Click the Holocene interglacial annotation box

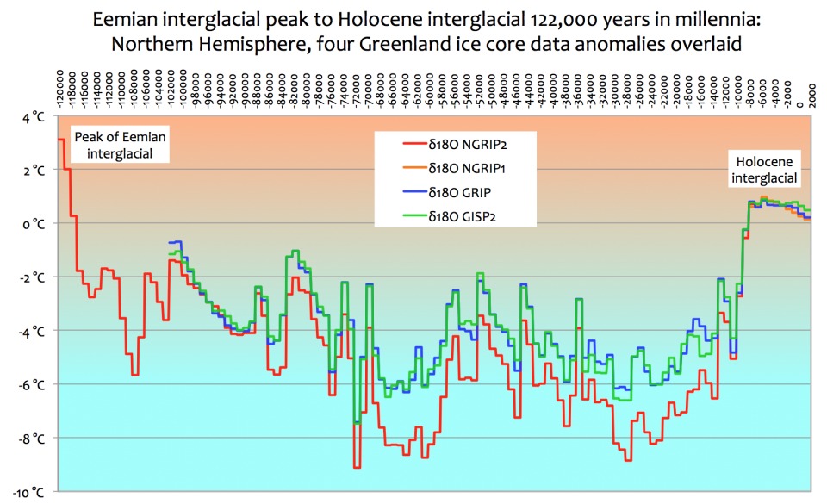pyautogui.click(x=764, y=169)
